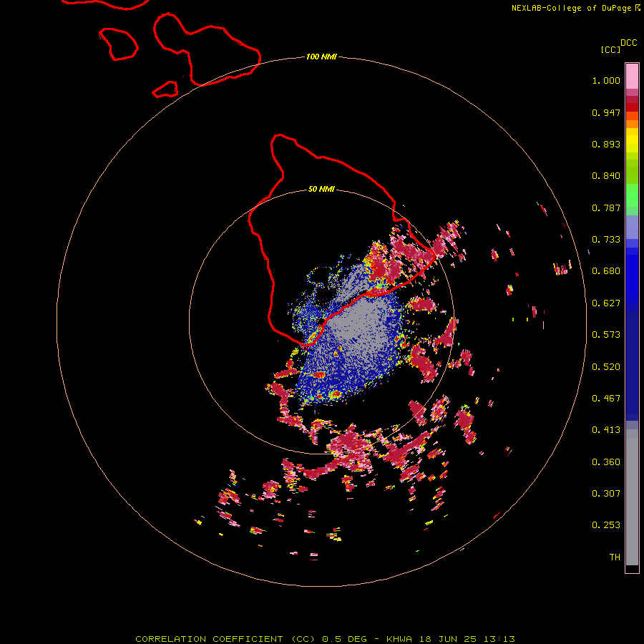The height and width of the screenshot is (644, 644).
Task: Click the 0.787 scale value
Action: (606, 208)
